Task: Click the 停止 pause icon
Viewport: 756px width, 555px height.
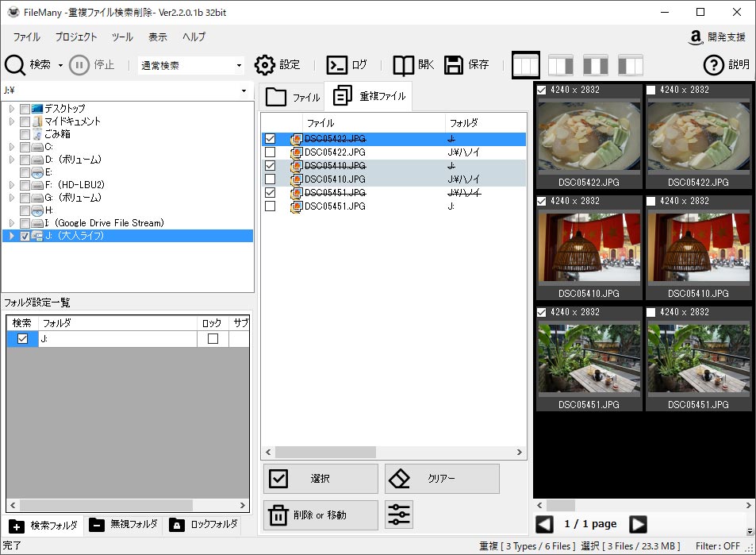Action: point(79,65)
